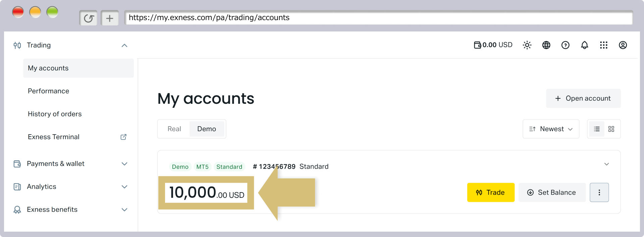Screen dimensions: 644x237
Task: Open History of orders page
Action: (x=55, y=114)
